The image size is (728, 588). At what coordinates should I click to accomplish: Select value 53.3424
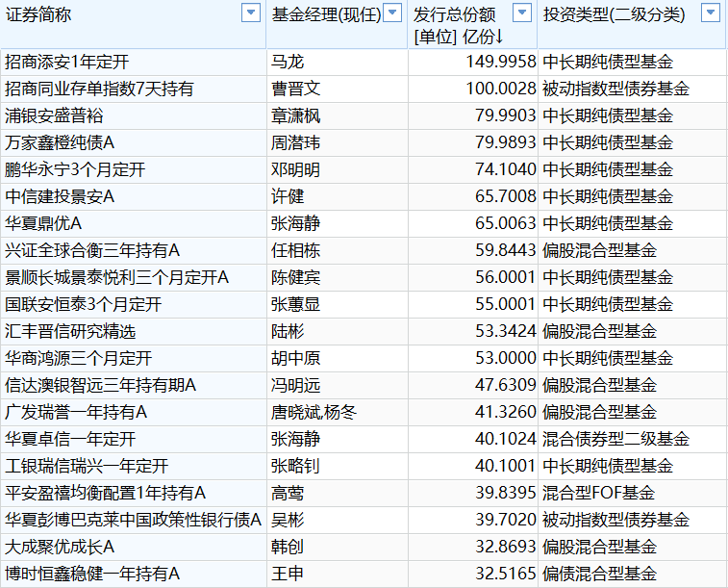coord(506,331)
